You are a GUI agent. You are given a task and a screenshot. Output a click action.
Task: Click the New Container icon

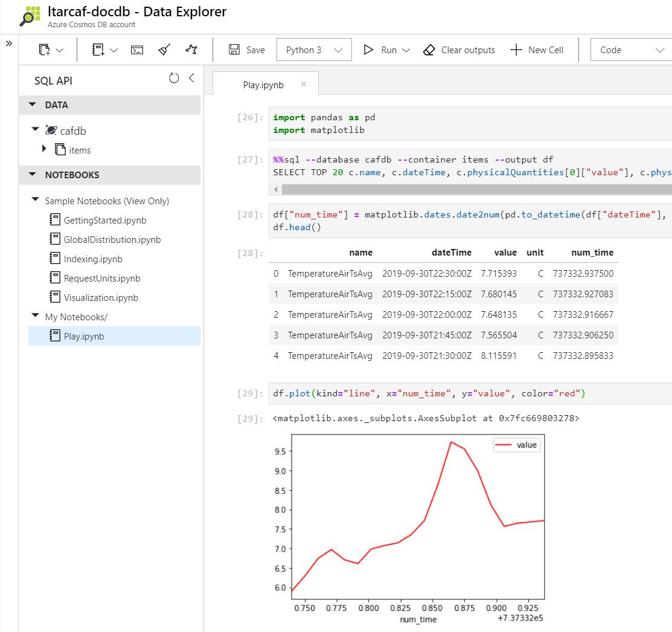tap(44, 50)
